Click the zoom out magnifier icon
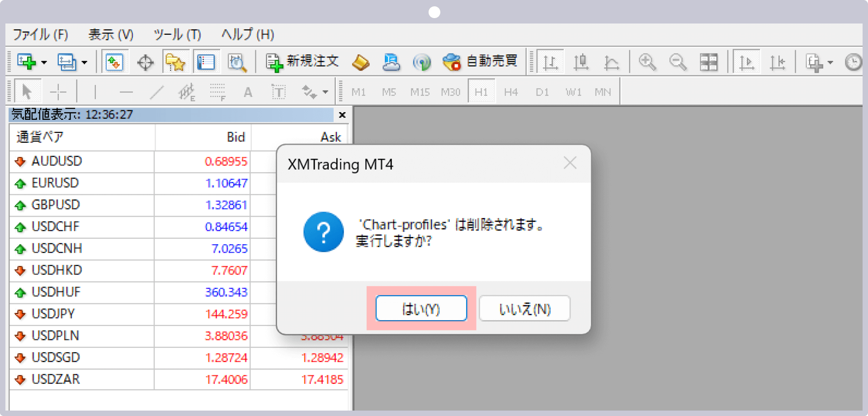 [678, 62]
